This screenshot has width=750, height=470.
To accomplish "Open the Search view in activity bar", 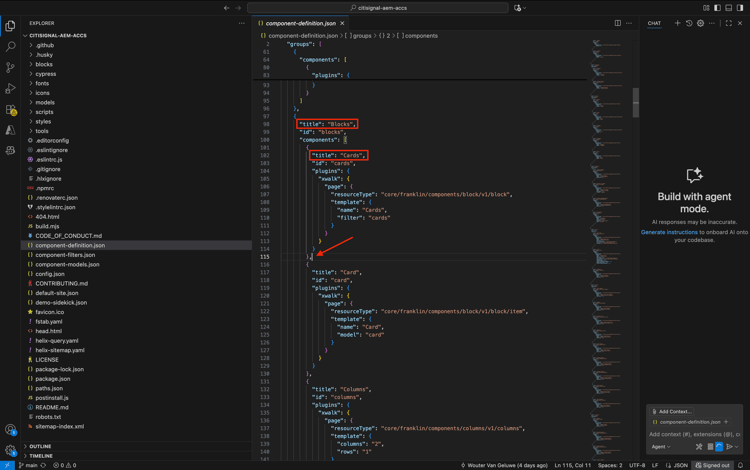I will (10, 47).
